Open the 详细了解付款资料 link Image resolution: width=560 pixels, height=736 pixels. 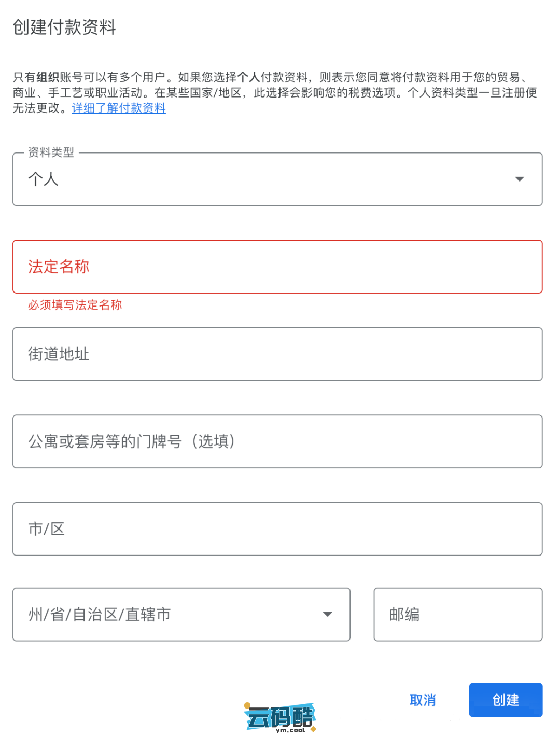[119, 108]
